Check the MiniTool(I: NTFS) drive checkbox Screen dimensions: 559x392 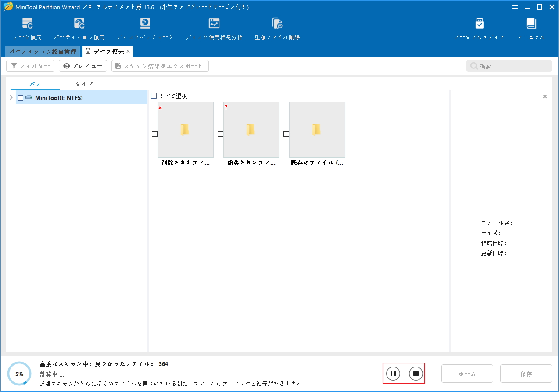[x=20, y=98]
